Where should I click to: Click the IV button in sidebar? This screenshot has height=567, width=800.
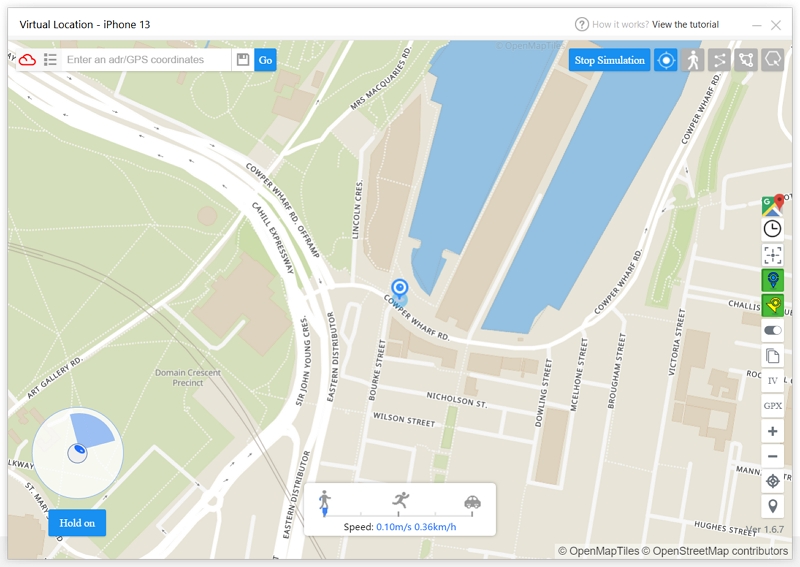(772, 381)
